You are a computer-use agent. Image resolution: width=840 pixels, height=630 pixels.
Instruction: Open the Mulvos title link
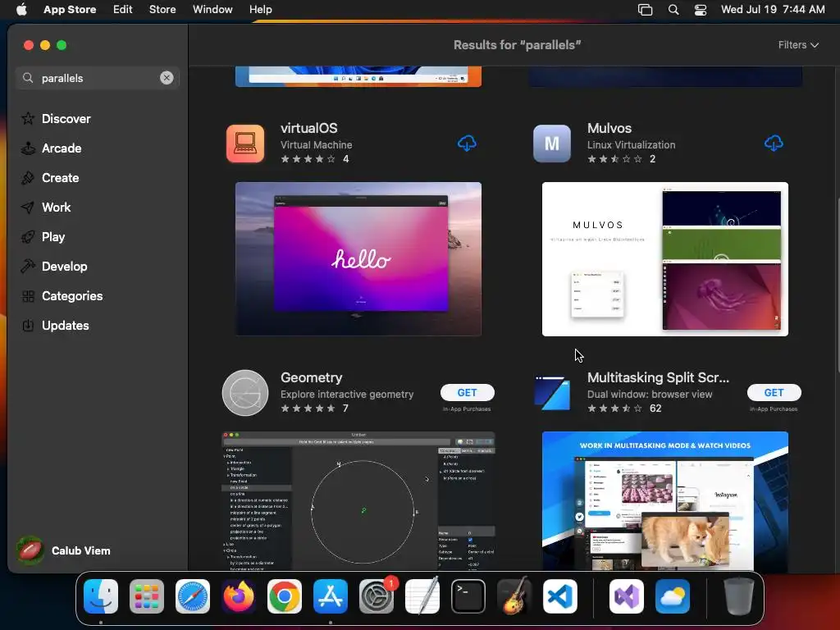609,128
